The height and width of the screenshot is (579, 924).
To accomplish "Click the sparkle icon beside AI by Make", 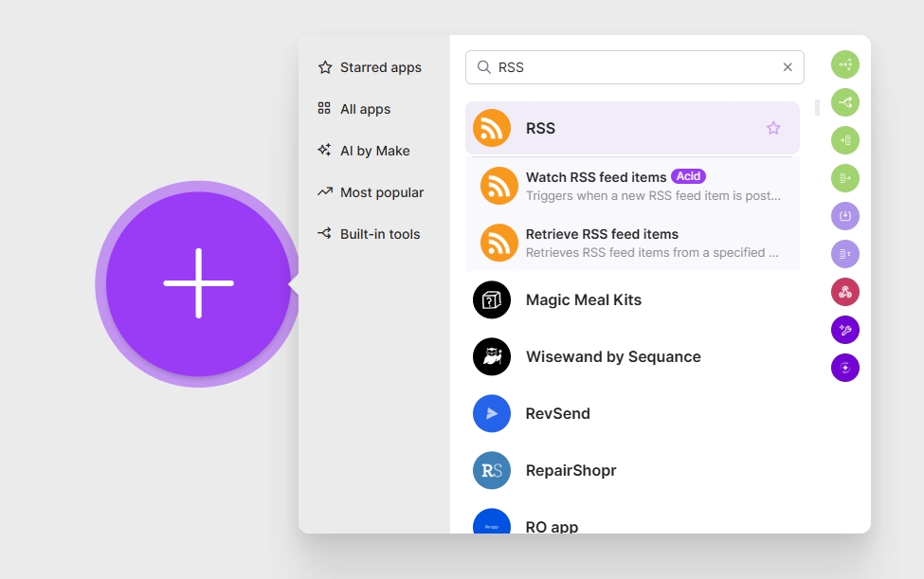I will coord(324,150).
